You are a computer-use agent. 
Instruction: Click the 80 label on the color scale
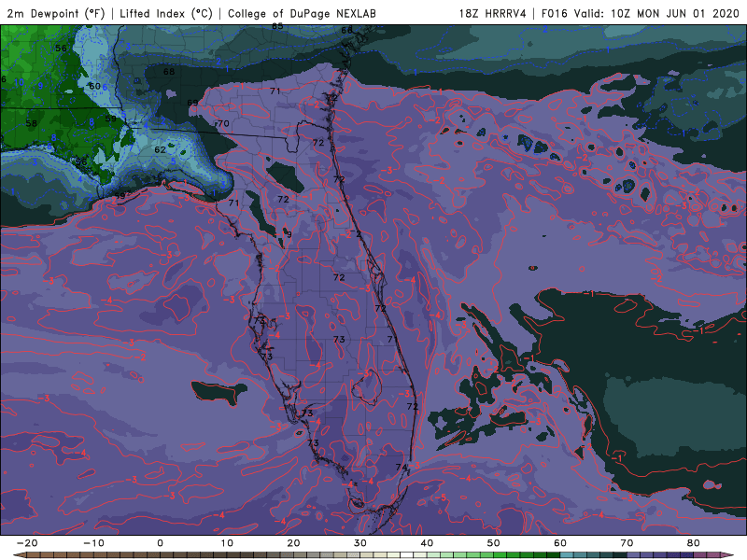[694, 543]
